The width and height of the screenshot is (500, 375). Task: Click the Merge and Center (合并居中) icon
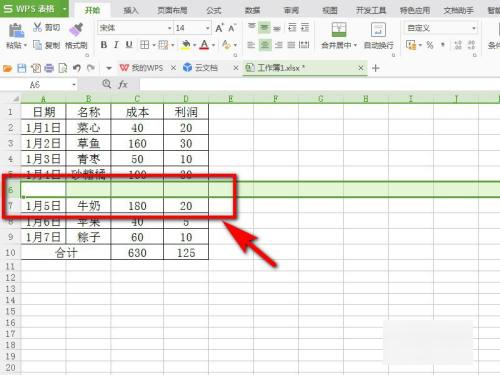tap(339, 30)
